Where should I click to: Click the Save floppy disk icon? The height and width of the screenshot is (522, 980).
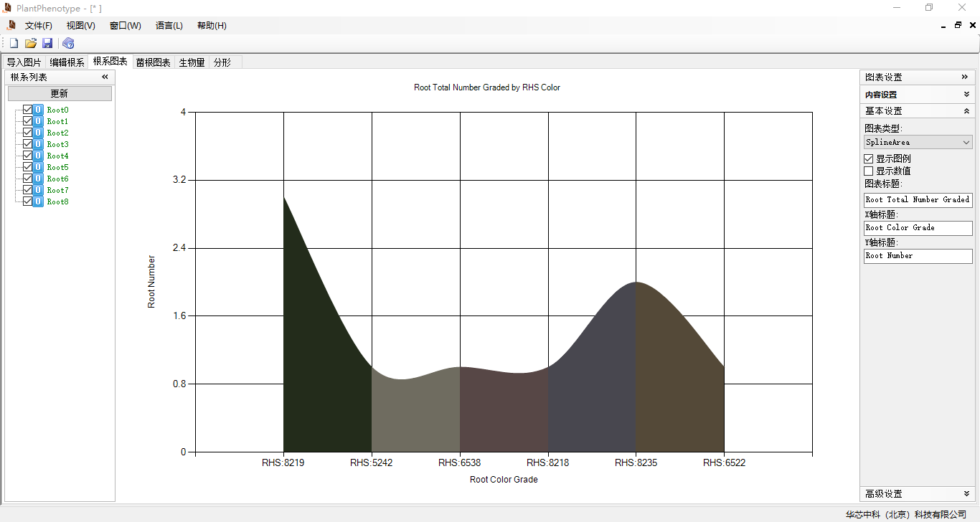47,43
